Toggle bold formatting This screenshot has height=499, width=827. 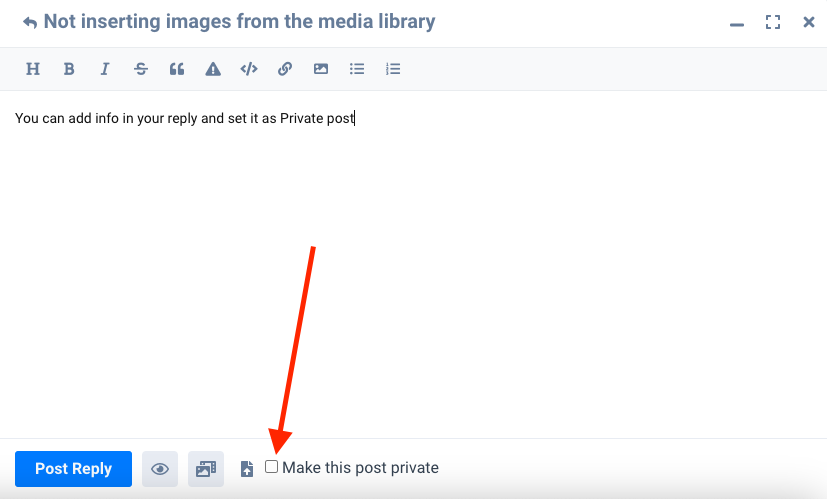click(69, 69)
